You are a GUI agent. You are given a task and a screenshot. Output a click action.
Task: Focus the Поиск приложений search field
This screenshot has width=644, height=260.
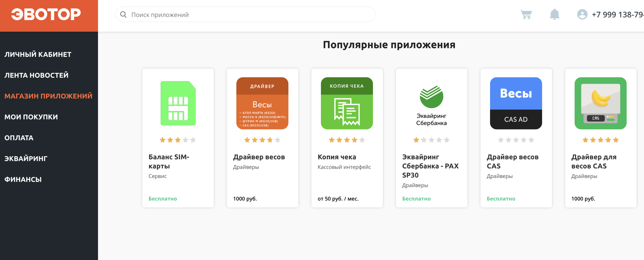click(245, 15)
